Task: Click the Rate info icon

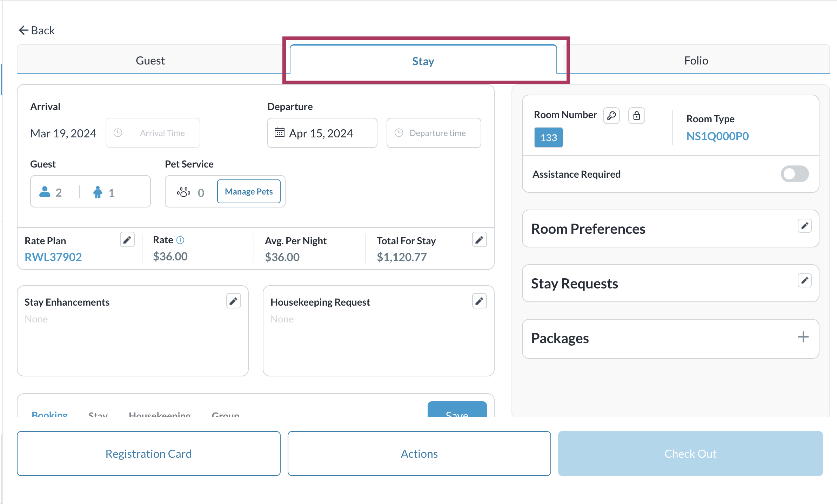Action: click(180, 240)
